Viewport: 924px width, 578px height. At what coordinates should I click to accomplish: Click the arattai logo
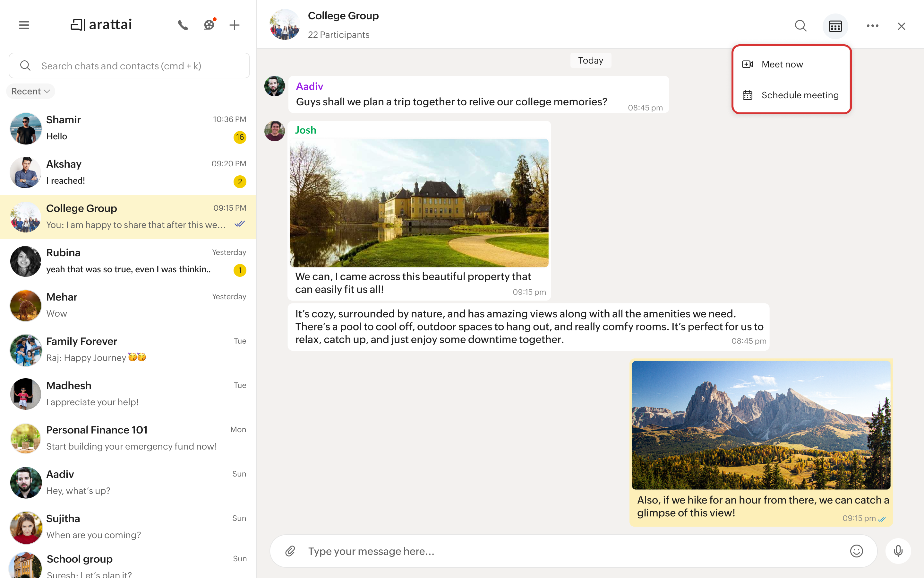tap(101, 25)
